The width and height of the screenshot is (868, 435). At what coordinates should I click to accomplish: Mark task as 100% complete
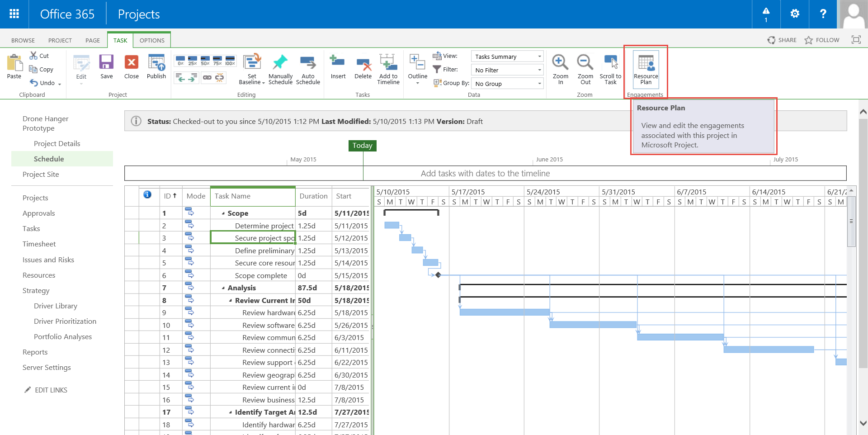(x=230, y=61)
